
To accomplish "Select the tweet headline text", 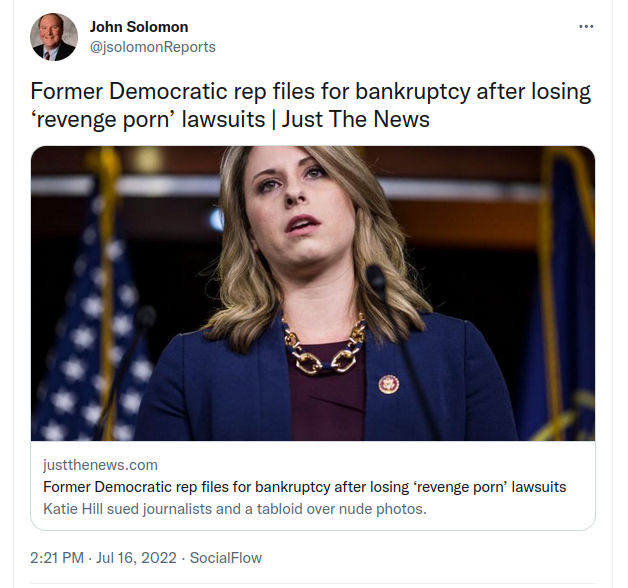I will coord(310,105).
